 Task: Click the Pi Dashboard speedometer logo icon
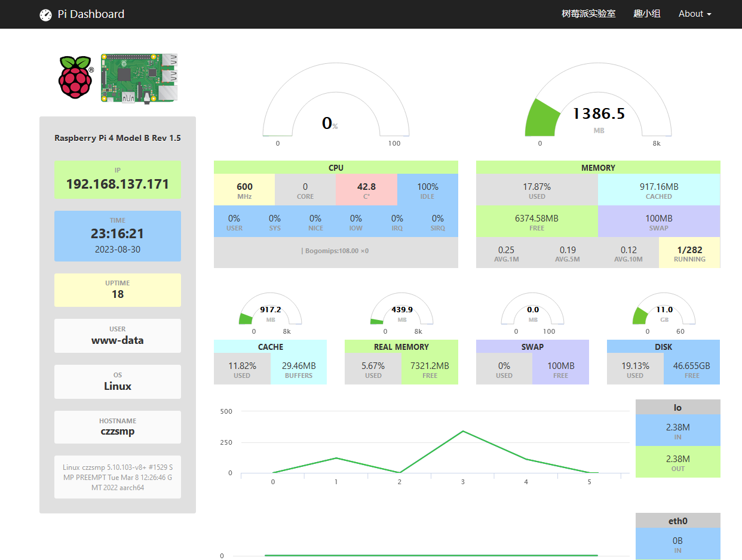tap(45, 14)
